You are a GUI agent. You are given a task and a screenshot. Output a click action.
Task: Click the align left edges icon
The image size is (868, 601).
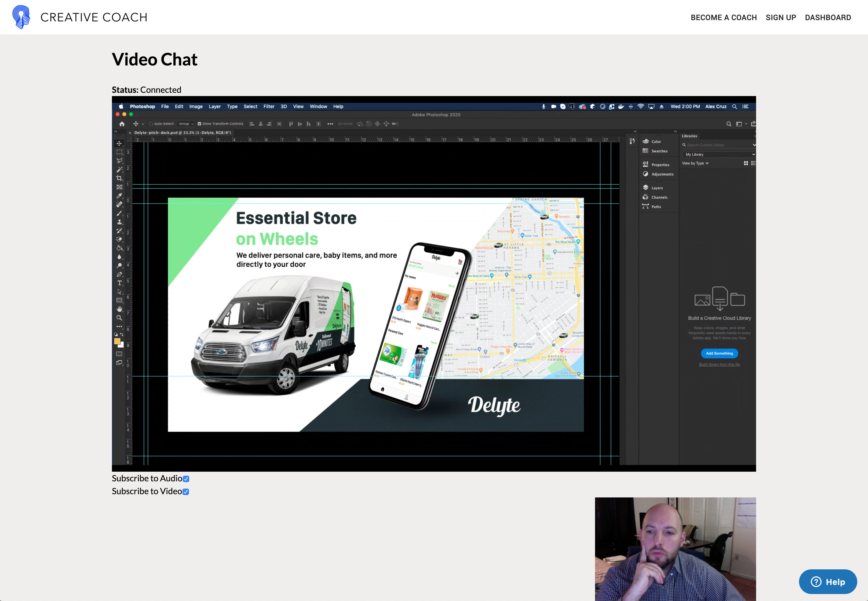point(252,124)
